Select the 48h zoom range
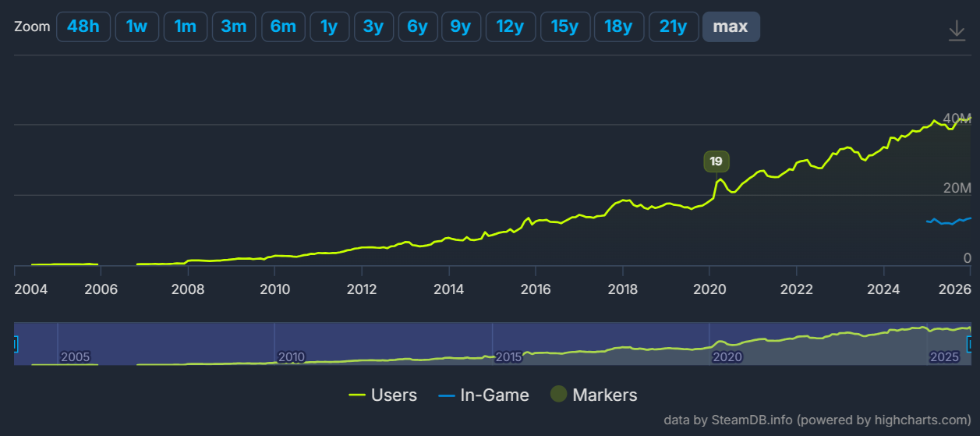Viewport: 980px width, 436px height. (x=83, y=27)
